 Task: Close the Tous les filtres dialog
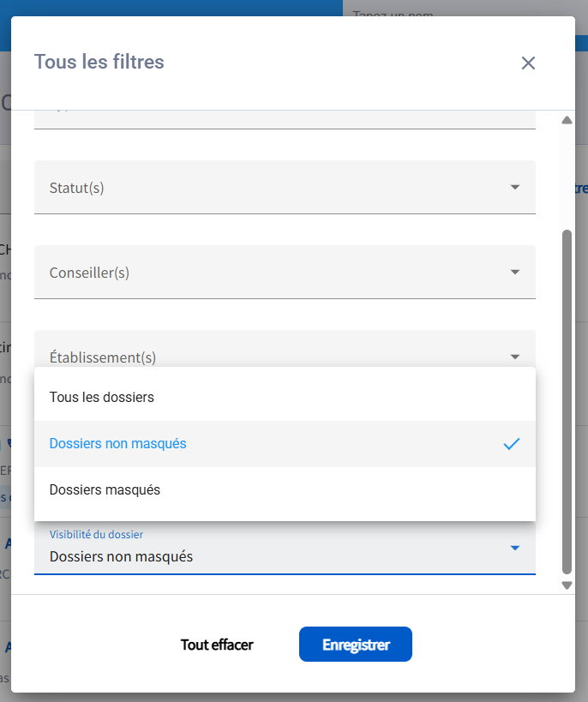pyautogui.click(x=528, y=63)
